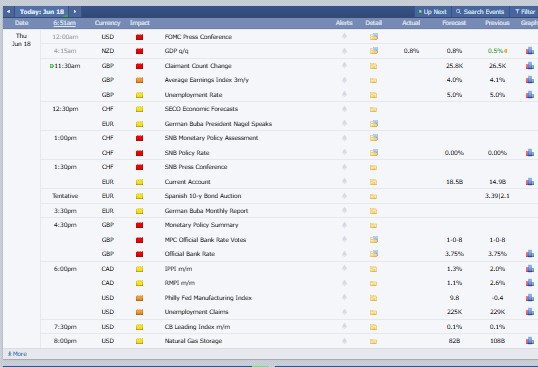Open graph for Natural Gas Storage
This screenshot has height=367, width=538.
click(x=530, y=341)
